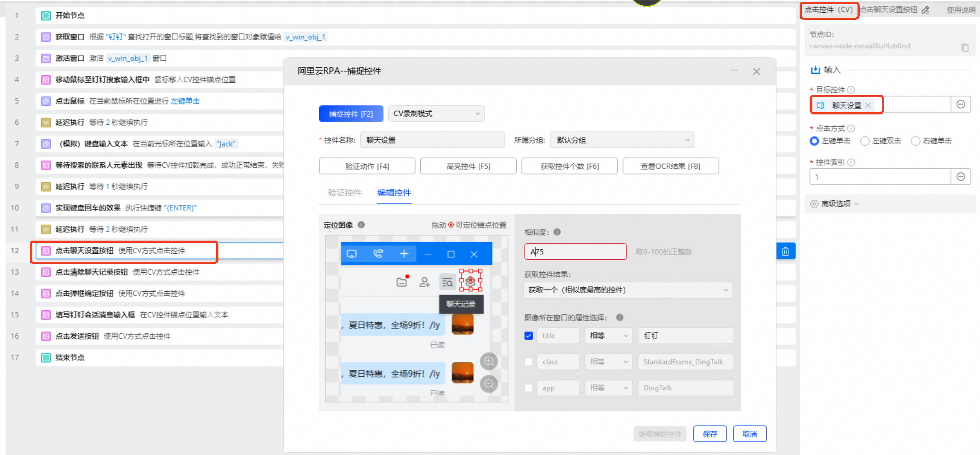Zoom in on the locator image
Image resolution: width=980 pixels, height=455 pixels.
pos(489,361)
